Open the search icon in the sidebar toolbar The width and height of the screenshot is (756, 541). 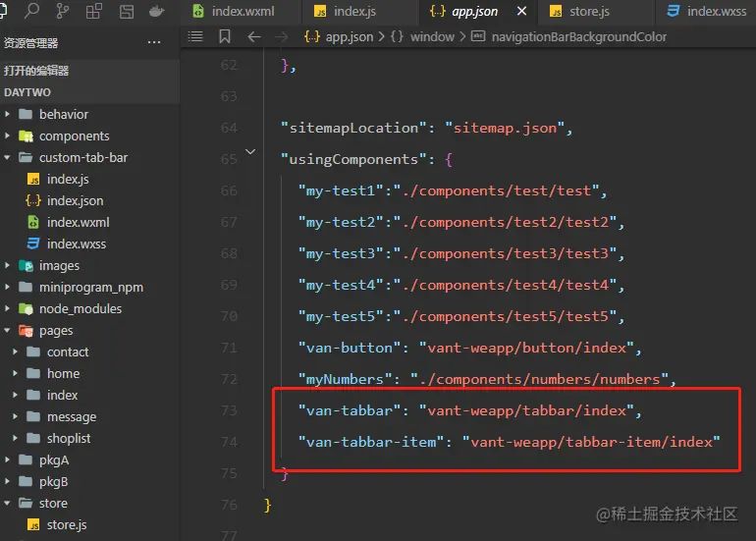click(31, 10)
